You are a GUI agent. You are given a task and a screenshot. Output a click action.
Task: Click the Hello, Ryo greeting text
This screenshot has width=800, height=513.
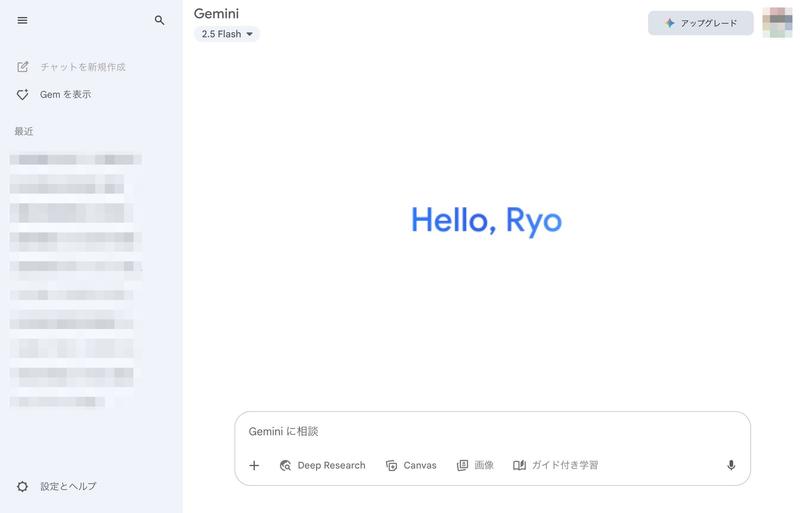[487, 221]
